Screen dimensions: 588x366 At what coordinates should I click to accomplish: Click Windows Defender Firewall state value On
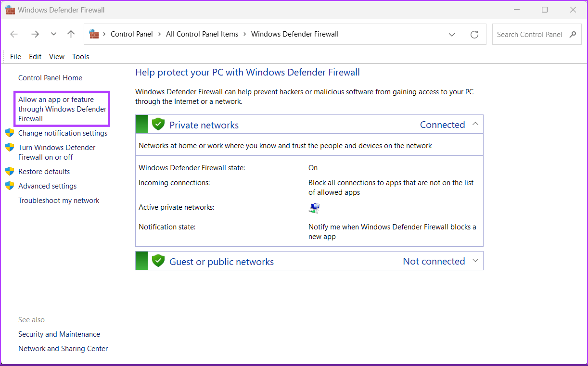coord(313,168)
